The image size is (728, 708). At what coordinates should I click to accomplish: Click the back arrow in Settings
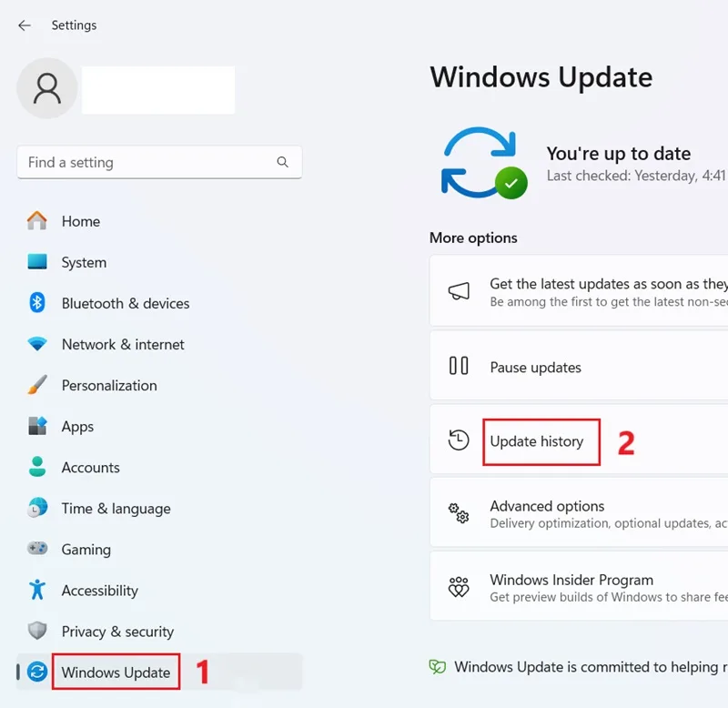[x=25, y=25]
